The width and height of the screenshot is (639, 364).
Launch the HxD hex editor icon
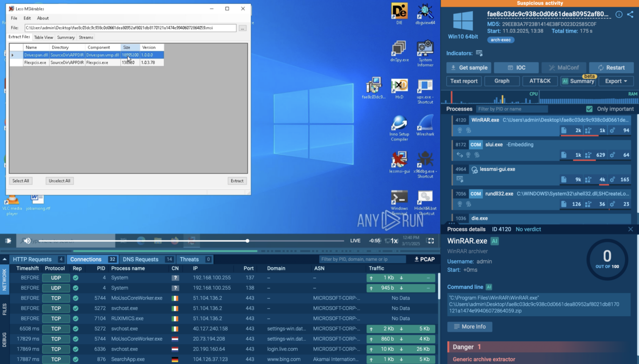click(399, 85)
